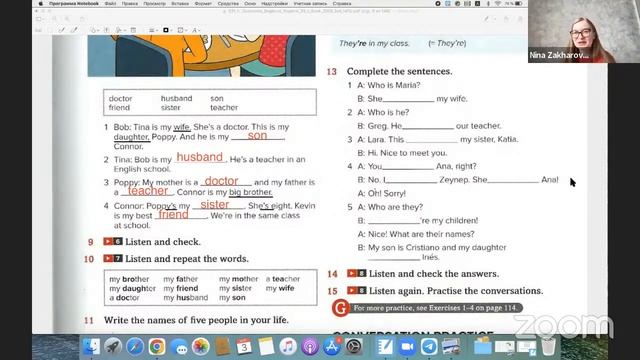Select the sketch pen tool
640x360 pixels.
(x=62, y=30)
